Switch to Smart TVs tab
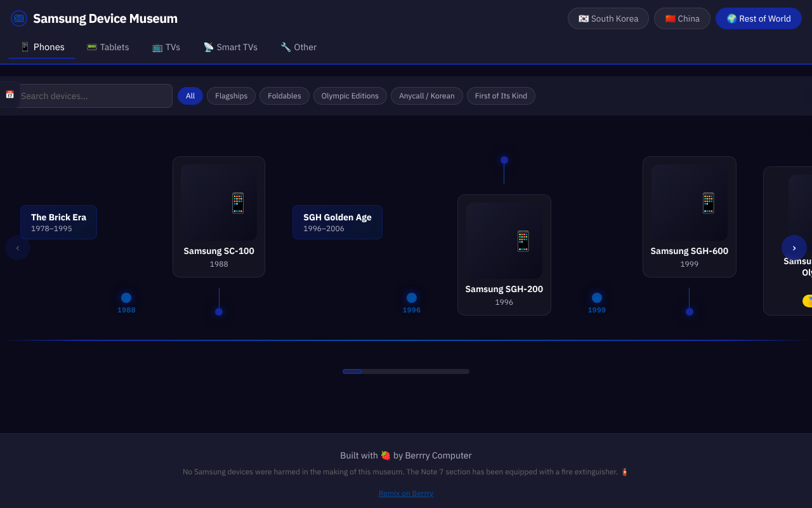The width and height of the screenshot is (812, 508). (x=230, y=47)
